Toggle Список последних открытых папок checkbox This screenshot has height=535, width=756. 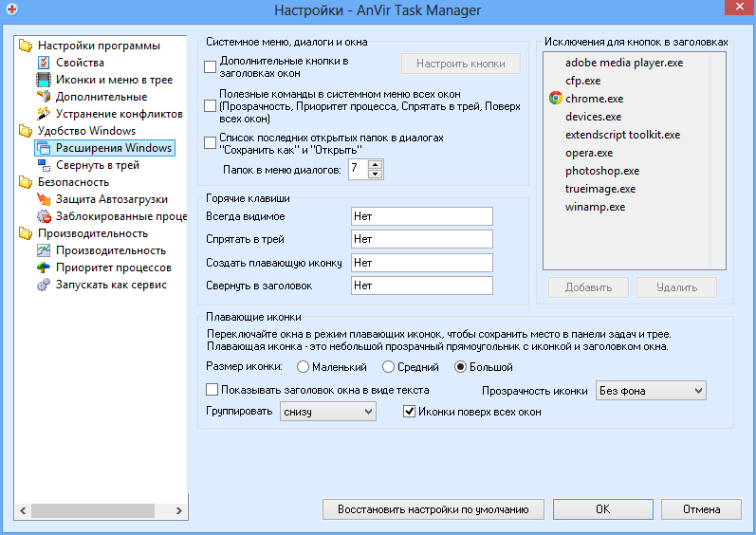[211, 143]
